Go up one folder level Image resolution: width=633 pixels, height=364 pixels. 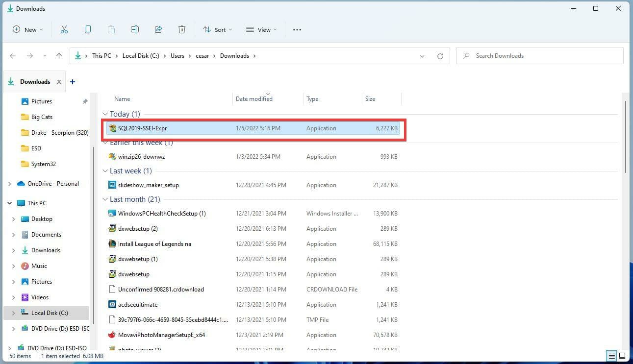[59, 56]
